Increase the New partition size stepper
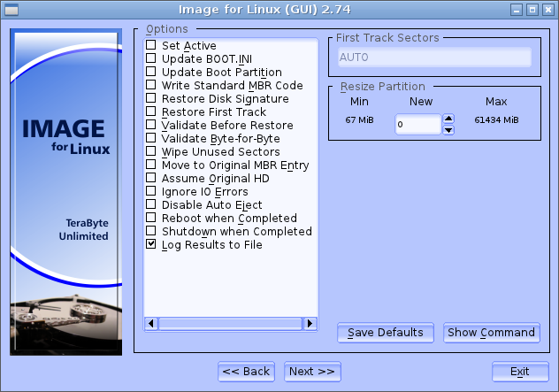 448,119
